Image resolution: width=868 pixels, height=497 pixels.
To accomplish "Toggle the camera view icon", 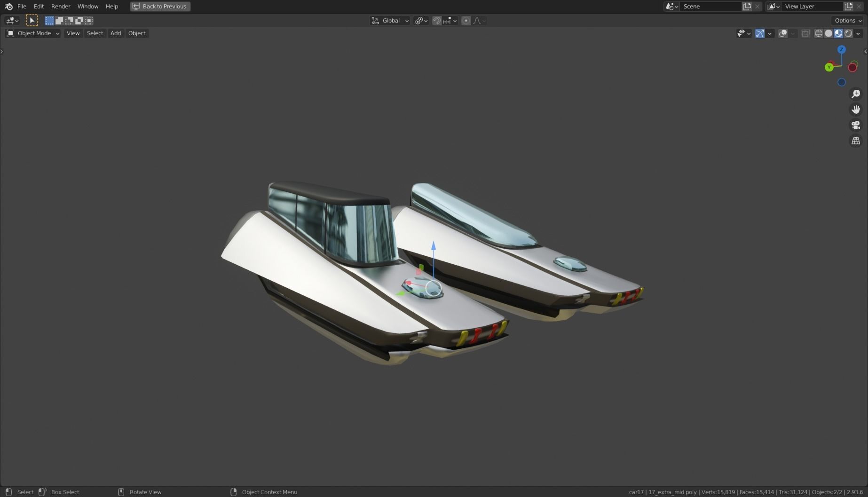I will point(856,125).
